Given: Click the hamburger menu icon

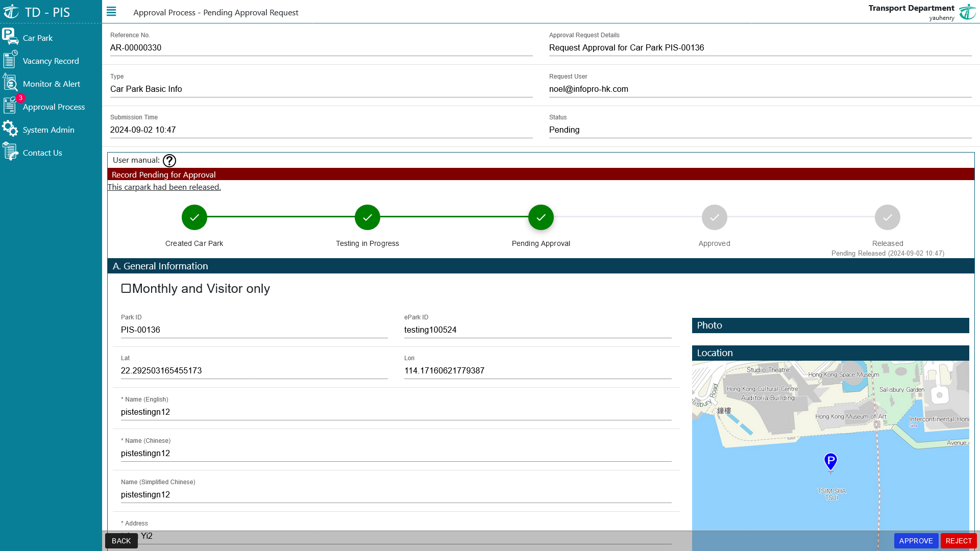Looking at the screenshot, I should coord(111,12).
